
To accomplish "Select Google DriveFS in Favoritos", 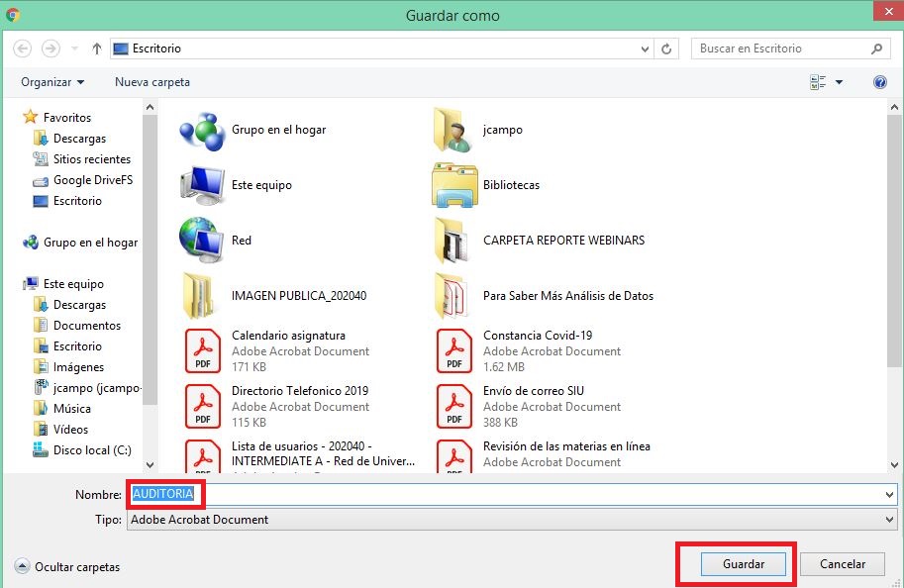I will [92, 180].
